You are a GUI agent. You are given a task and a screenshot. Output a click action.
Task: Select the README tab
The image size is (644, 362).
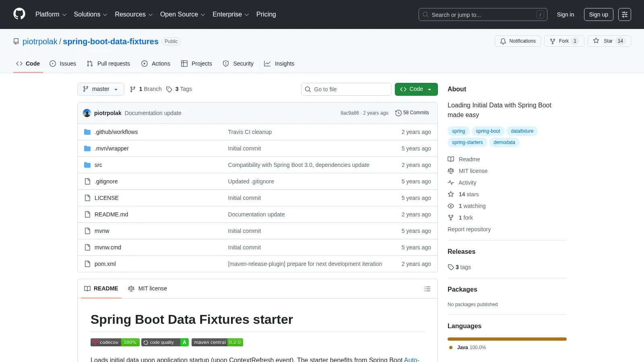pyautogui.click(x=101, y=289)
